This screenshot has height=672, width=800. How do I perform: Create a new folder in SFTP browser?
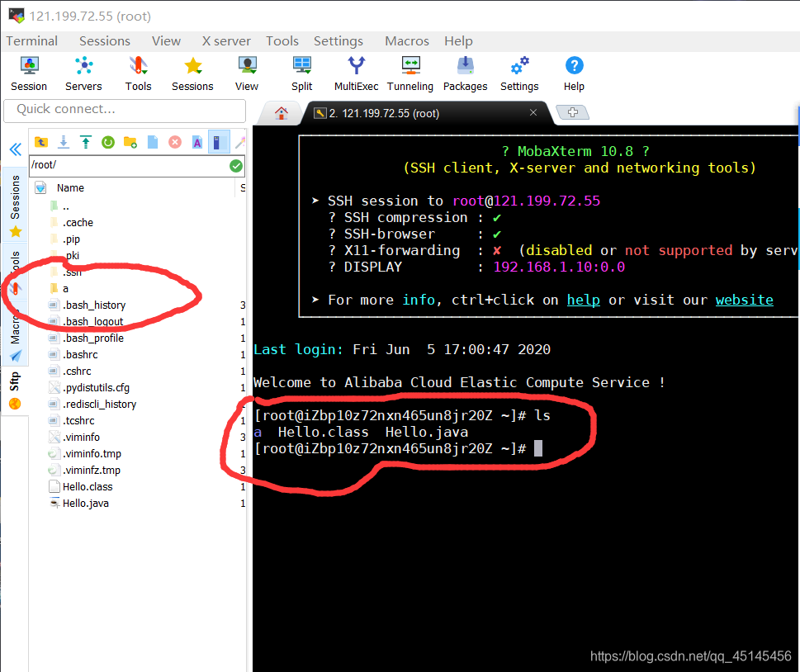click(130, 142)
